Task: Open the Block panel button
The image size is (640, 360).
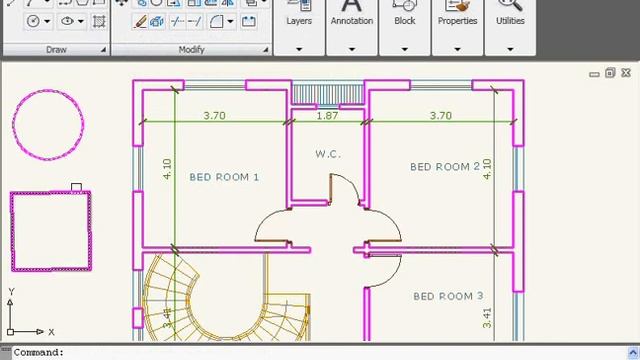Action: pyautogui.click(x=404, y=20)
